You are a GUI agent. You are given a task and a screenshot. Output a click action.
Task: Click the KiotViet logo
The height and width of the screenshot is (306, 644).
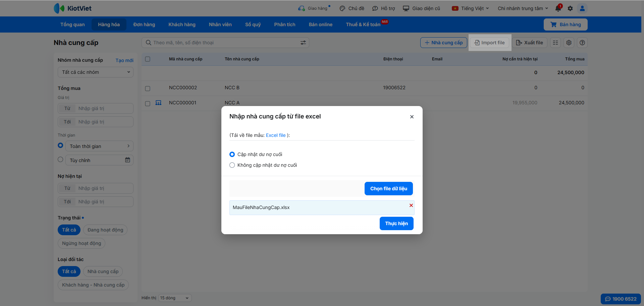72,8
